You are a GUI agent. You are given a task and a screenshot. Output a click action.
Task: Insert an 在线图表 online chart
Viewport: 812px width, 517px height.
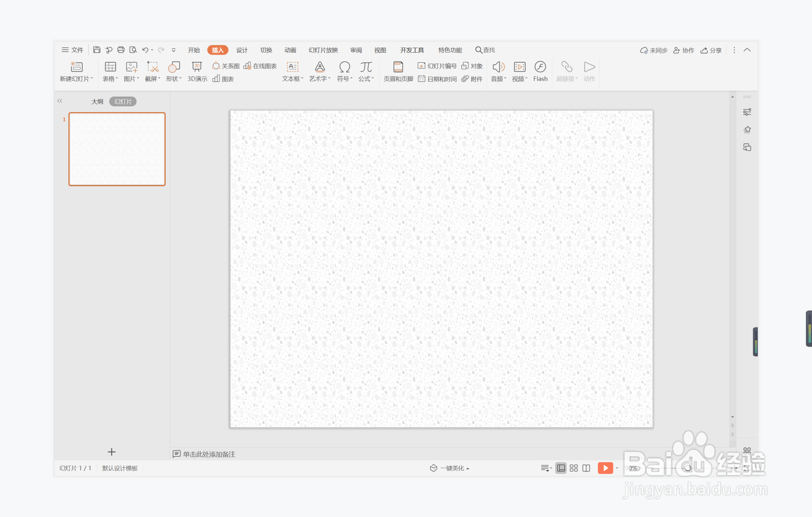[x=260, y=66]
